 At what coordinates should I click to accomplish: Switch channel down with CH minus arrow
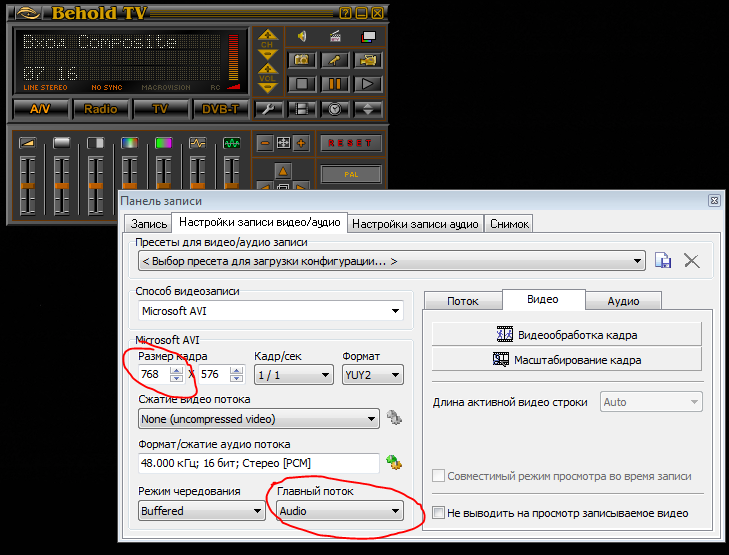268,54
